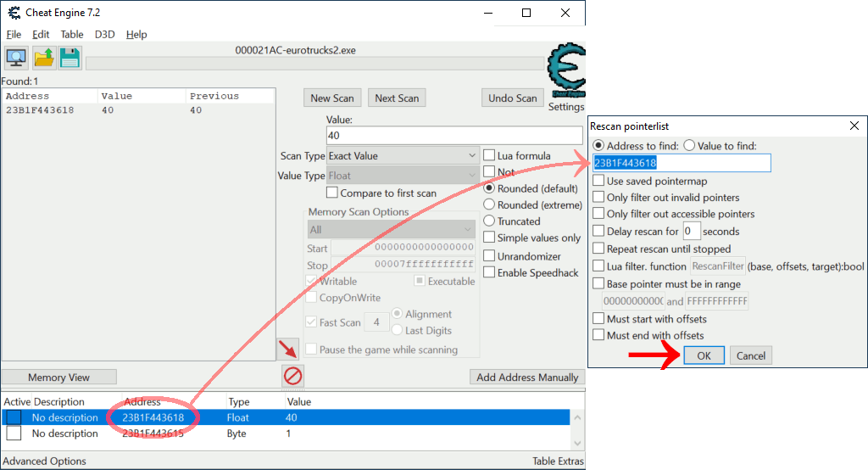Open the D3D menu
Screen dimensions: 868x470
coord(104,35)
